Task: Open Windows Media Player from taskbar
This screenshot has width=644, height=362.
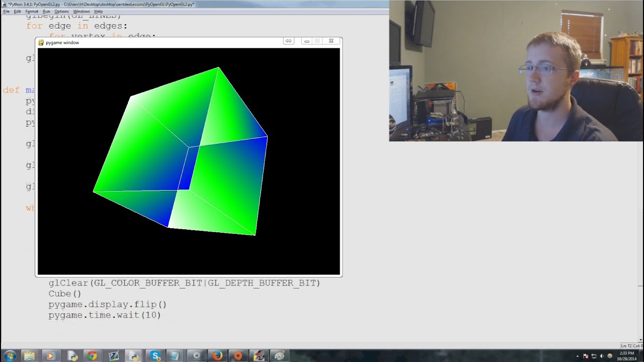Action: tap(50, 356)
